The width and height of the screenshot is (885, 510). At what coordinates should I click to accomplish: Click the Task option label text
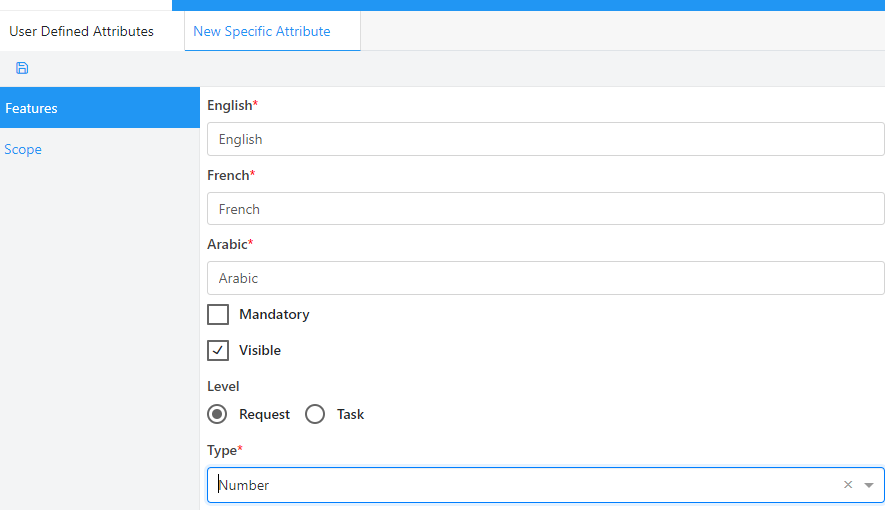[350, 414]
